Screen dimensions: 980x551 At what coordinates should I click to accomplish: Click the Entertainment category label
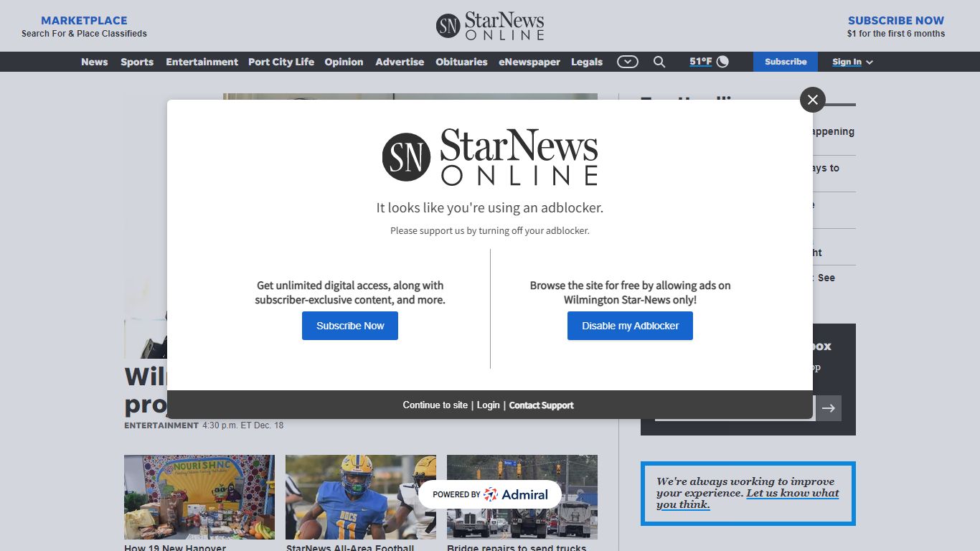(x=161, y=425)
